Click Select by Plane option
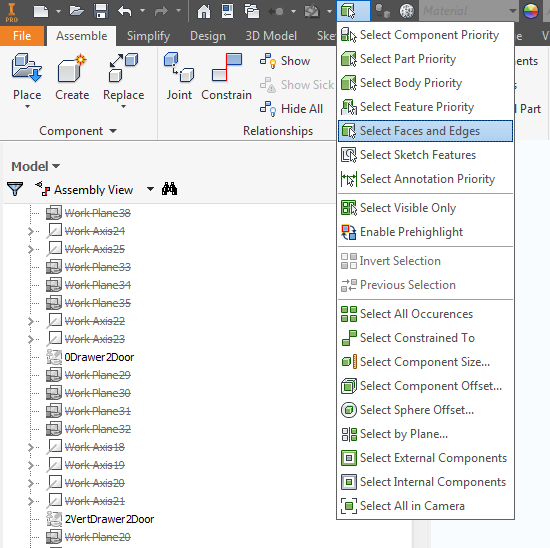This screenshot has height=548, width=550. pos(425,434)
